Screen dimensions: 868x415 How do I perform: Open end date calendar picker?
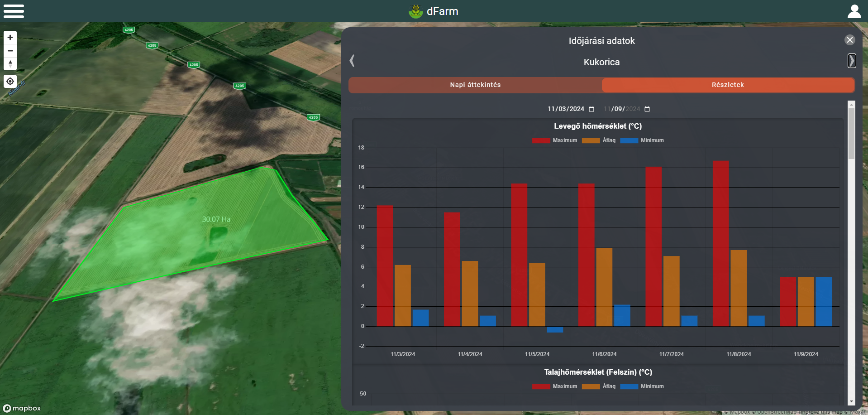click(x=647, y=109)
